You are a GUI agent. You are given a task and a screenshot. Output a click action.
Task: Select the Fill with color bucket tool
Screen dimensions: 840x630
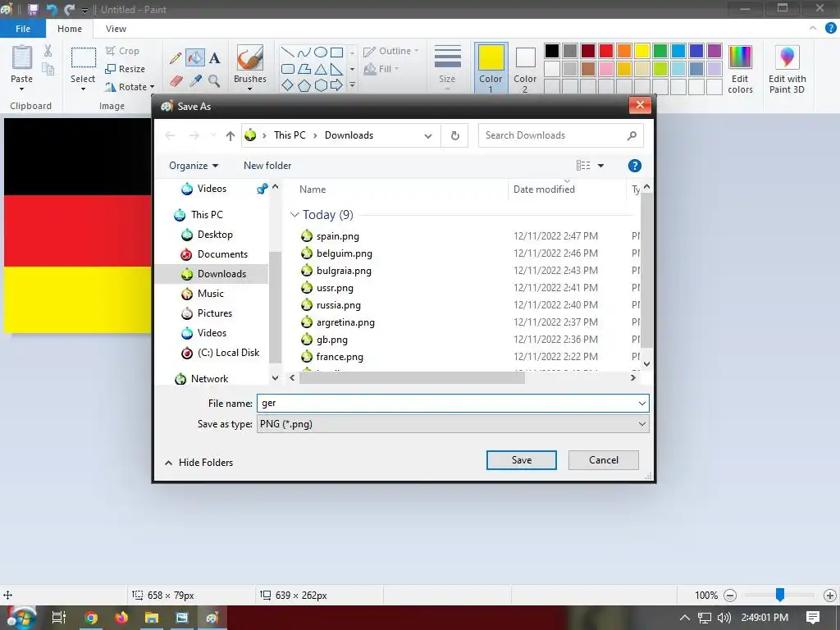pos(195,58)
